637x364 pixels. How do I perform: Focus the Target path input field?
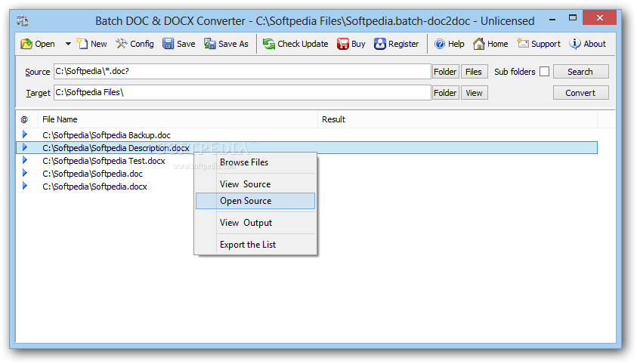coord(242,93)
